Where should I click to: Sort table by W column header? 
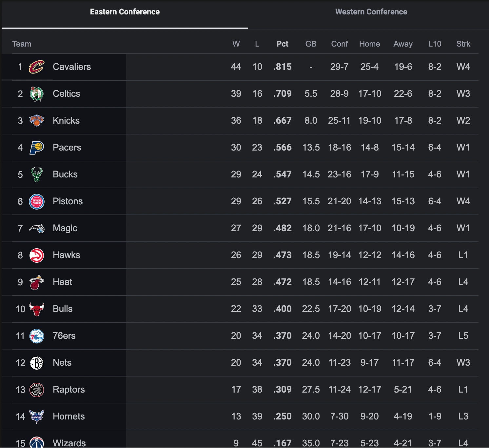tap(236, 44)
